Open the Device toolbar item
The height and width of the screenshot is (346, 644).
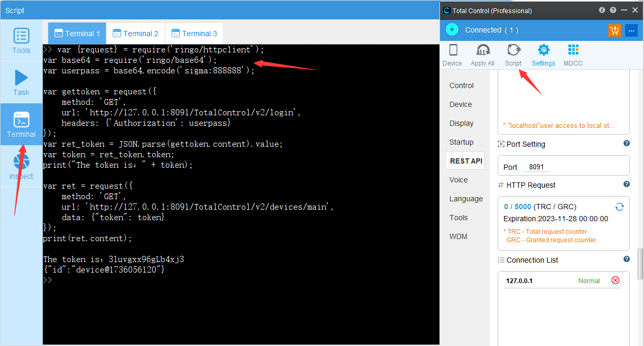(453, 56)
